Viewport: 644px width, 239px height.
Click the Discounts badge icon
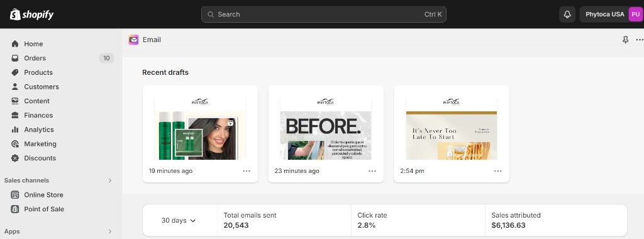pos(15,158)
